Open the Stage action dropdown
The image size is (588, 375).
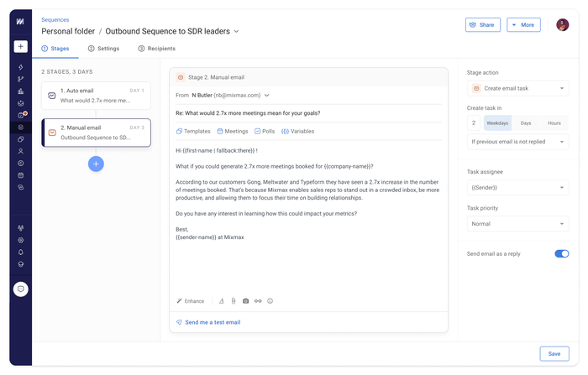coord(518,88)
